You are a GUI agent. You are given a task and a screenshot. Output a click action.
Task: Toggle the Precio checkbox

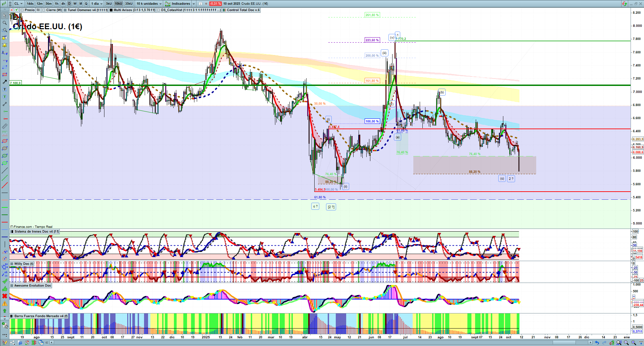point(22,10)
